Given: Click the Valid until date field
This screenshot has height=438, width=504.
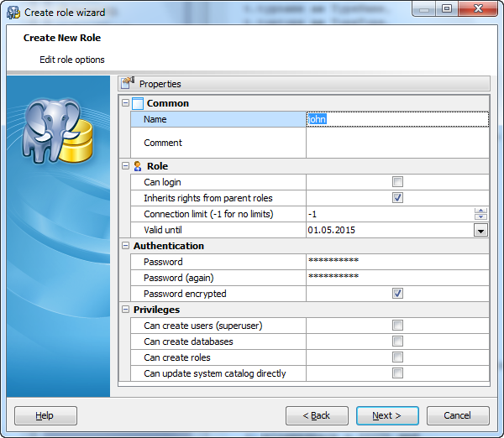Looking at the screenshot, I should (390, 230).
